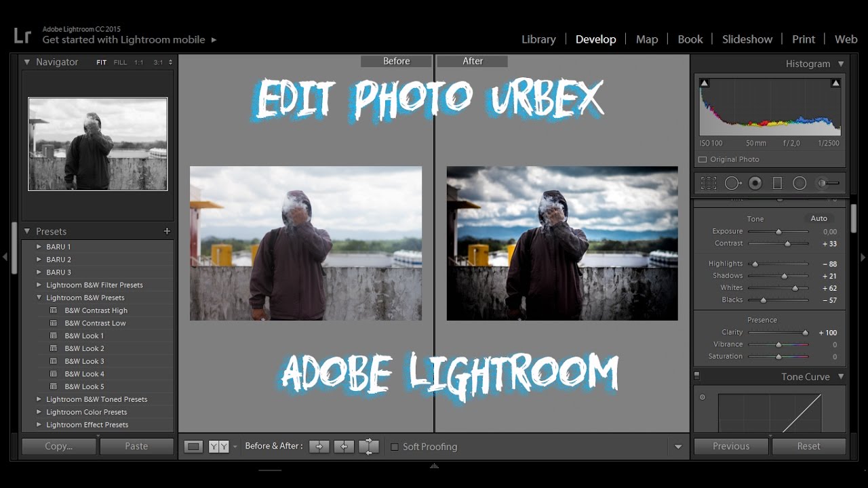This screenshot has width=868, height=488.
Task: Open the Library module
Action: coord(538,39)
